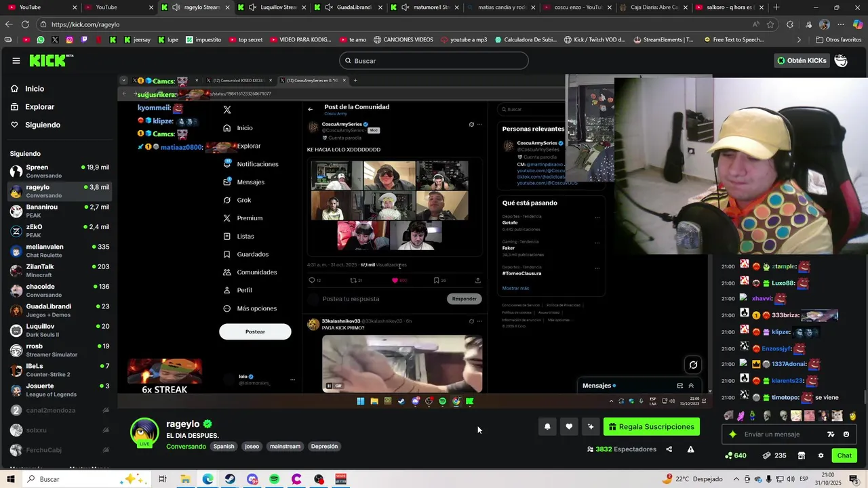Click rageylo streamer avatar with LIVE badge
This screenshot has height=488, width=868.
click(144, 434)
